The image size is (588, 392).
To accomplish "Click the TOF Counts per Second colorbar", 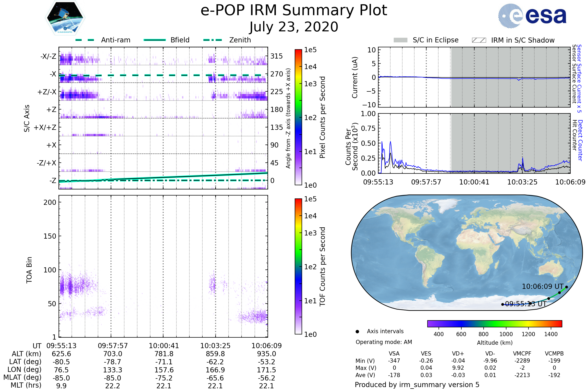I will point(298,266).
